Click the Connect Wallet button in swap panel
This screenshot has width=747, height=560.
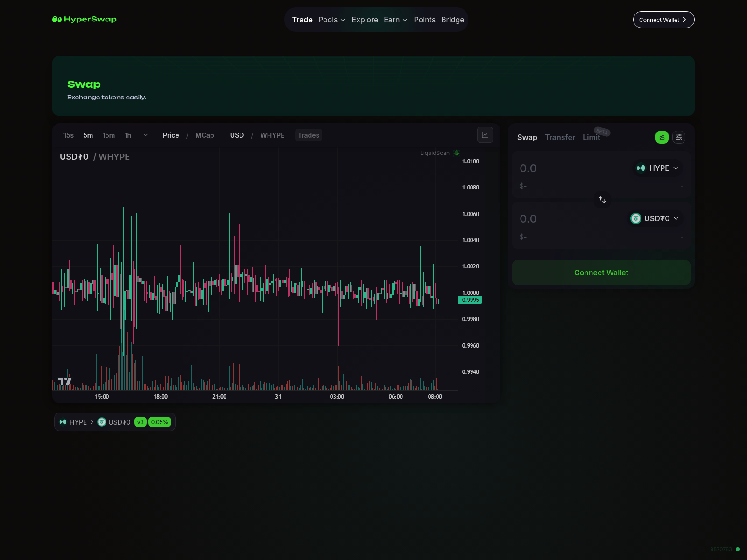601,273
